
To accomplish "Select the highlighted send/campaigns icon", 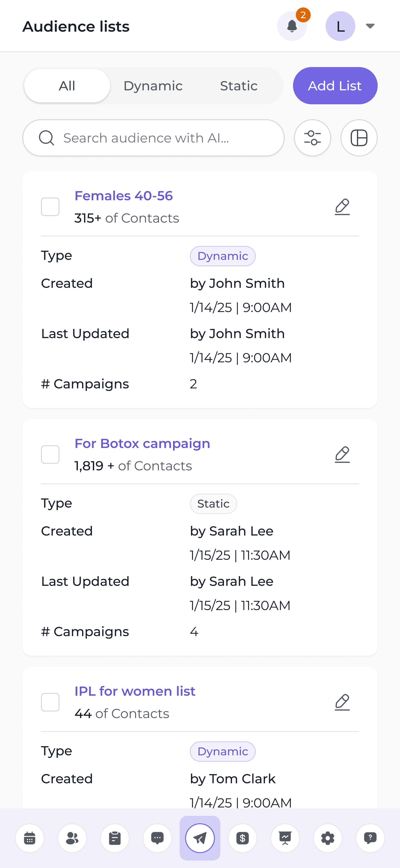I will pyautogui.click(x=200, y=838).
